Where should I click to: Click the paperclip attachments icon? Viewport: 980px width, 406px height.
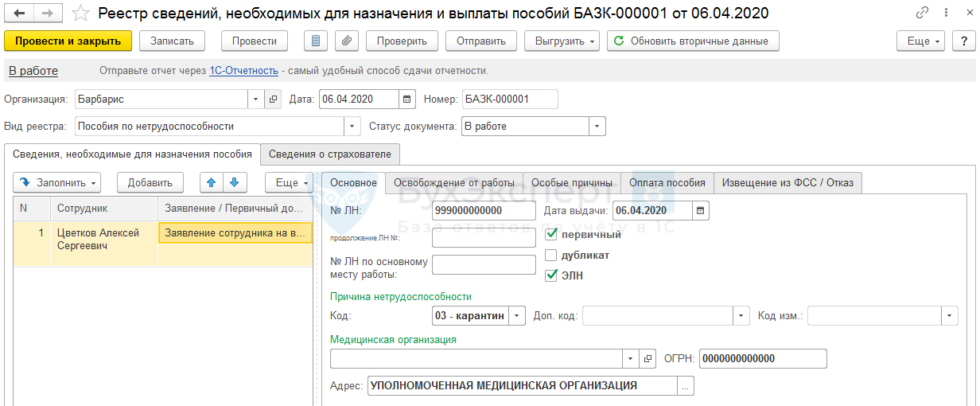pyautogui.click(x=347, y=41)
